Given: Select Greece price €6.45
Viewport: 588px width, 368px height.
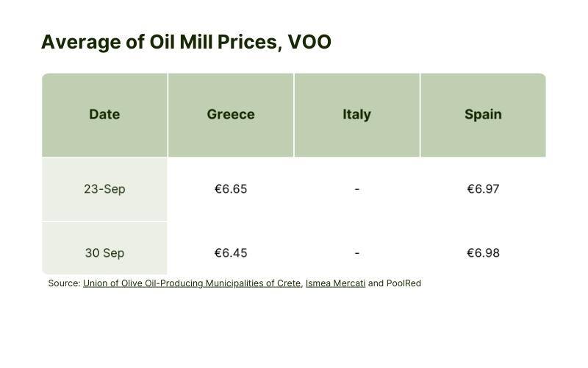Looking at the screenshot, I should click(231, 253).
